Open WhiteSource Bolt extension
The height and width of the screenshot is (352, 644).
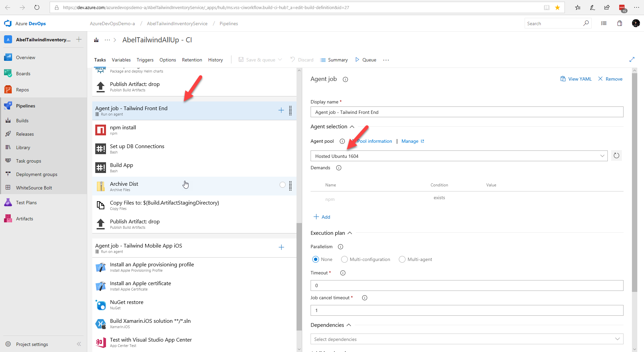point(34,188)
